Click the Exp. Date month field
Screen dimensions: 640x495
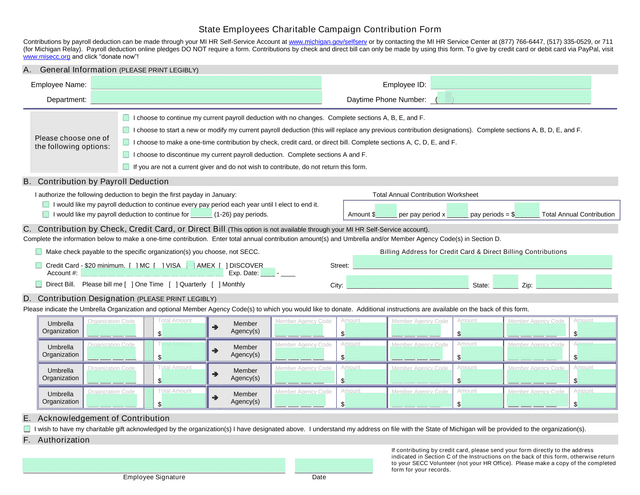pos(268,273)
